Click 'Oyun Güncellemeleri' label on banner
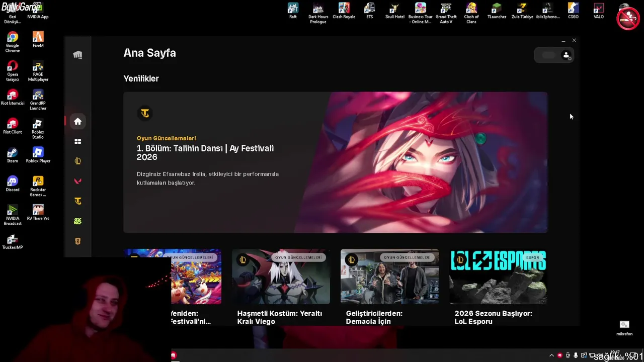Screen dimensions: 644x362 (x=166, y=138)
